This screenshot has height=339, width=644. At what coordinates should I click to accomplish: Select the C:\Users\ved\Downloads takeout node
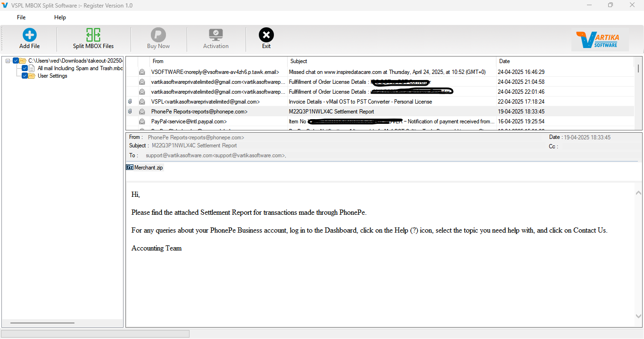75,61
